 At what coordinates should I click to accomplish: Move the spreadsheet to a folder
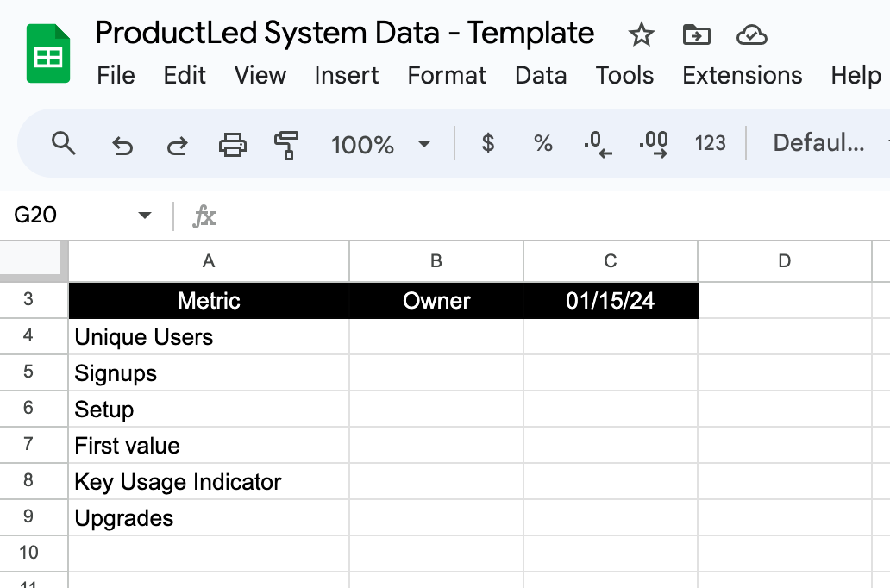pyautogui.click(x=696, y=35)
